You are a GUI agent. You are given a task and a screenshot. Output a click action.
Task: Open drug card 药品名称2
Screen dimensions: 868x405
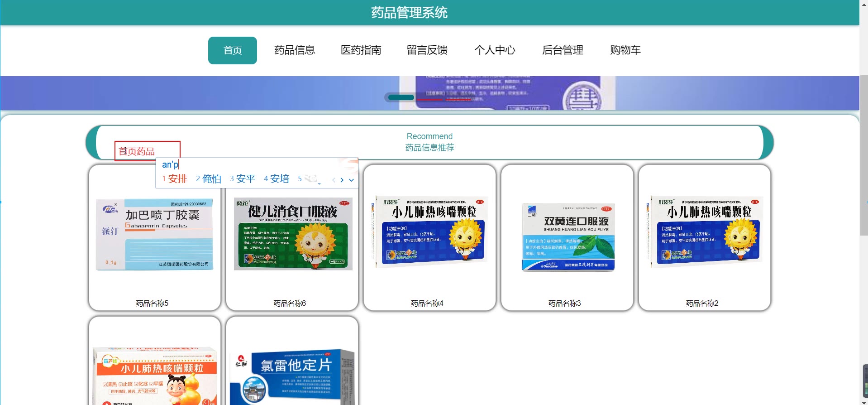click(x=705, y=237)
